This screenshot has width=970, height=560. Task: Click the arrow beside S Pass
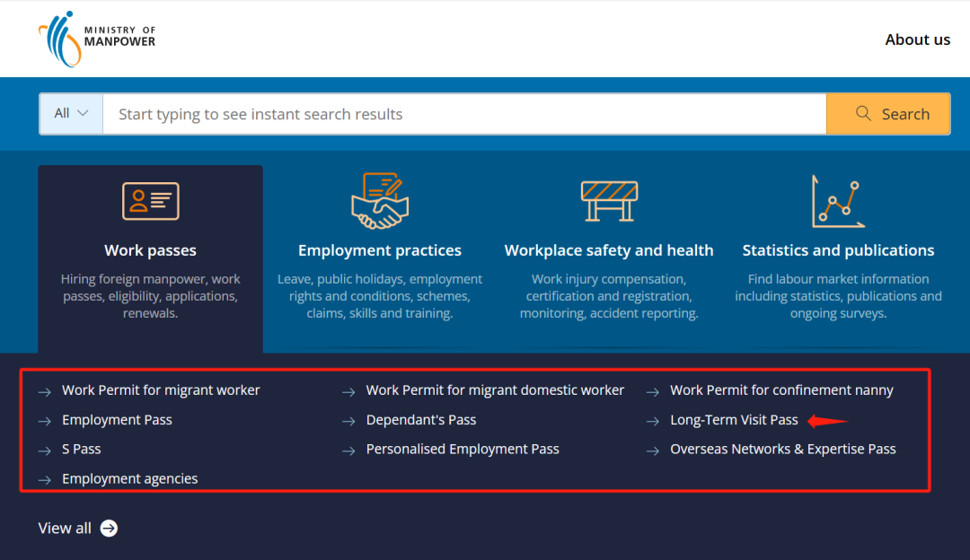click(45, 451)
